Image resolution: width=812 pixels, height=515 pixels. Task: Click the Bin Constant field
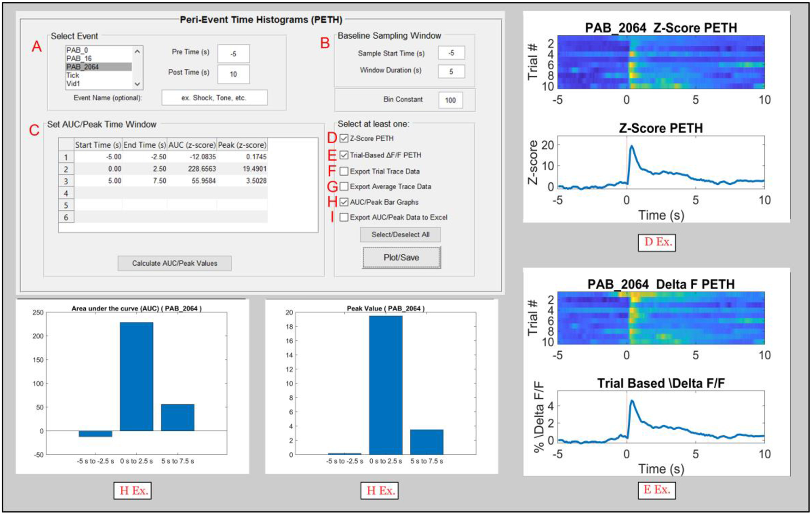pos(451,100)
